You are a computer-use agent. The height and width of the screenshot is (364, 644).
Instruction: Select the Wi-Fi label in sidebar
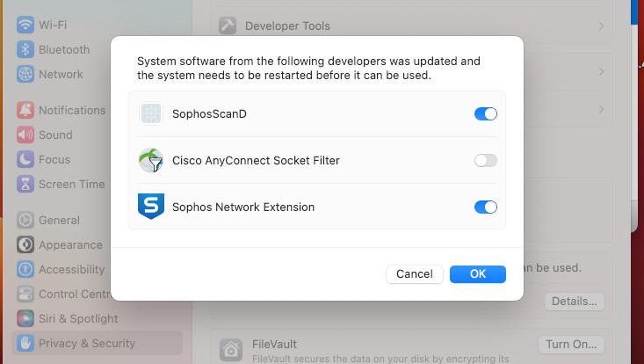pos(53,25)
